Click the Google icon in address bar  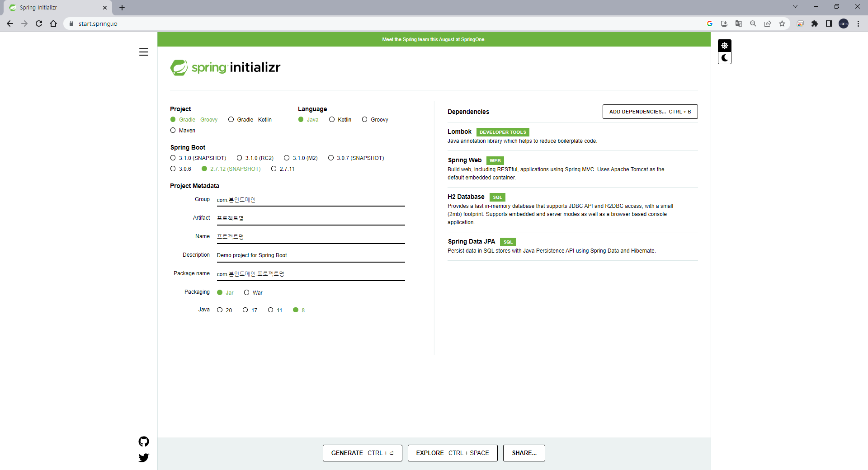click(x=710, y=23)
